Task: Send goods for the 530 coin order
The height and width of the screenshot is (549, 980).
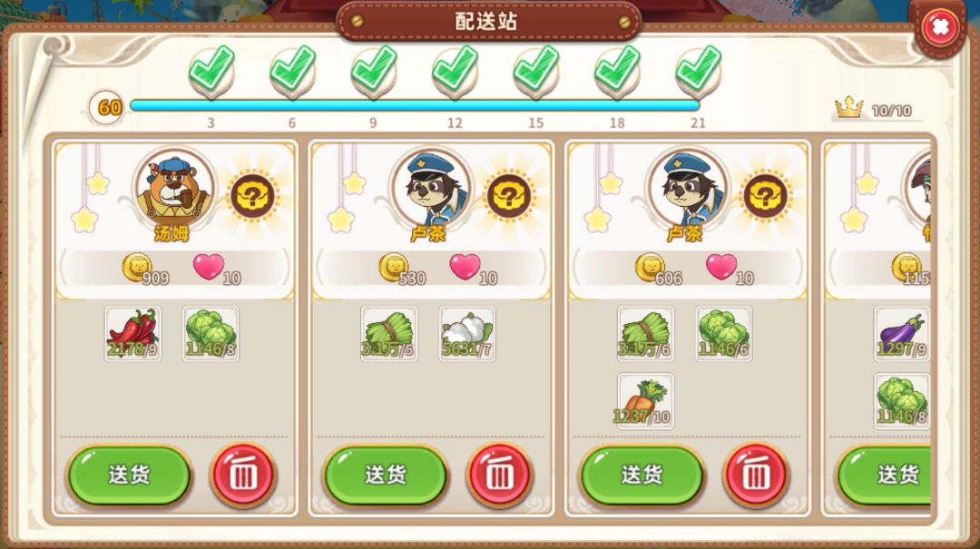Action: coord(386,475)
